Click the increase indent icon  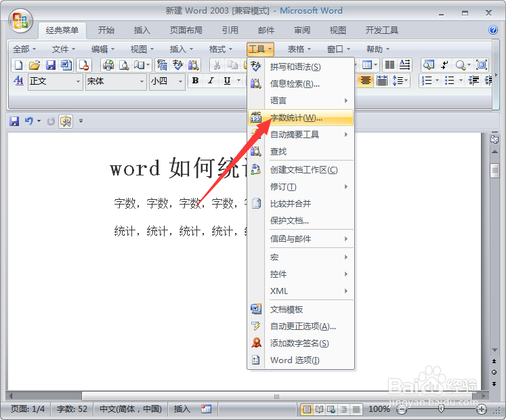[x=488, y=81]
